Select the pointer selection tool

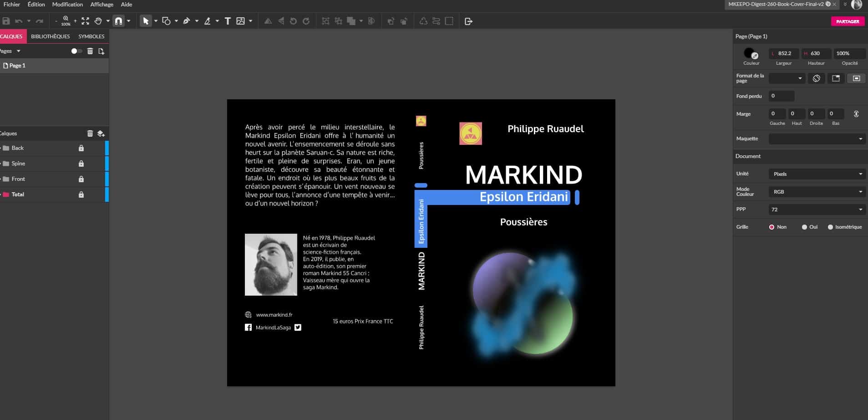point(146,21)
